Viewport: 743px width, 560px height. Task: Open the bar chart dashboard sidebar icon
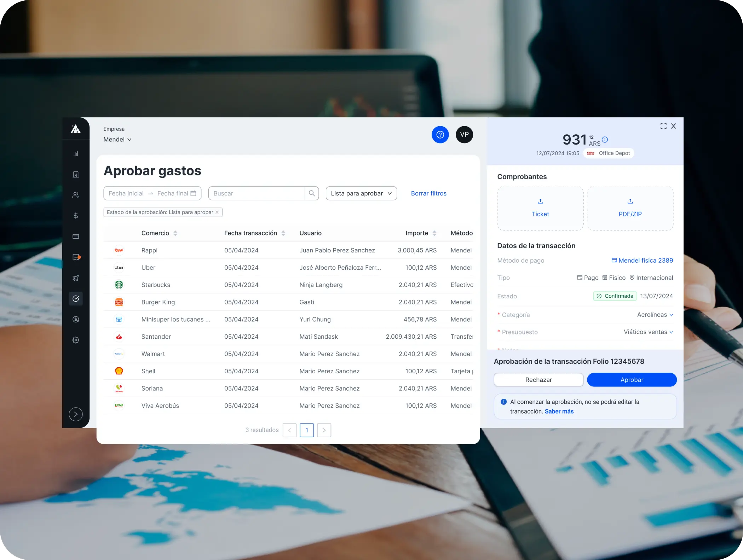(x=76, y=154)
